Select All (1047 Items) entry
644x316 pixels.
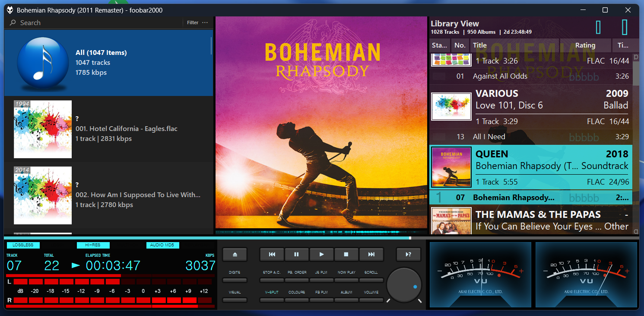click(108, 63)
